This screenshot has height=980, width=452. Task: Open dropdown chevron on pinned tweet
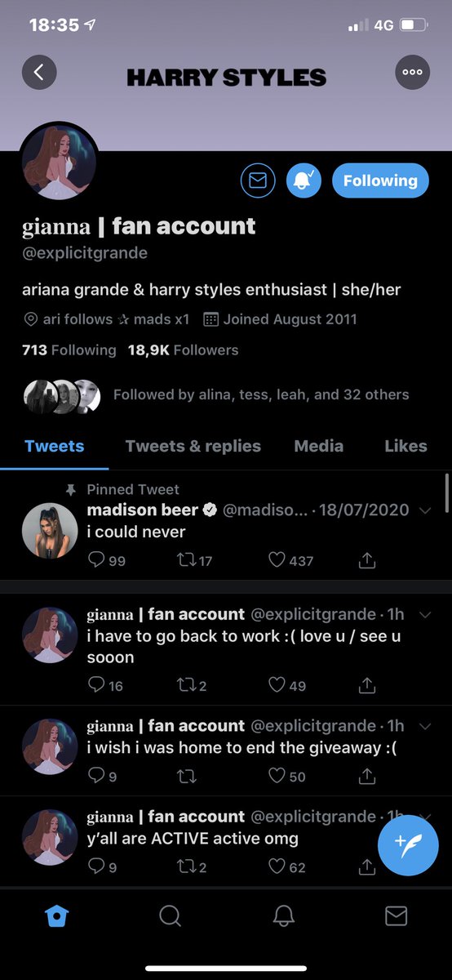424,510
